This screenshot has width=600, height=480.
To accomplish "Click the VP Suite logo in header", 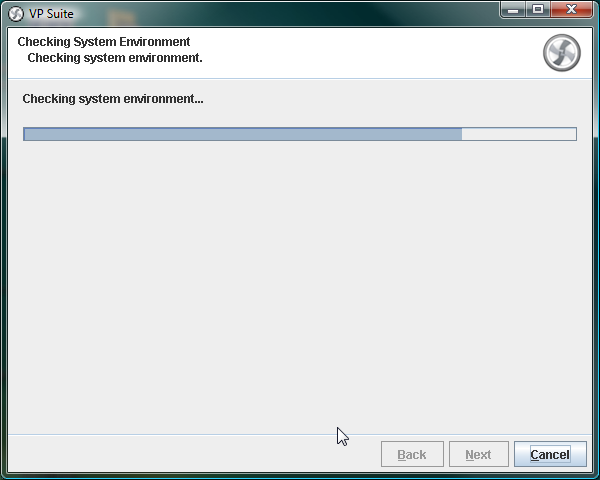I will point(561,53).
